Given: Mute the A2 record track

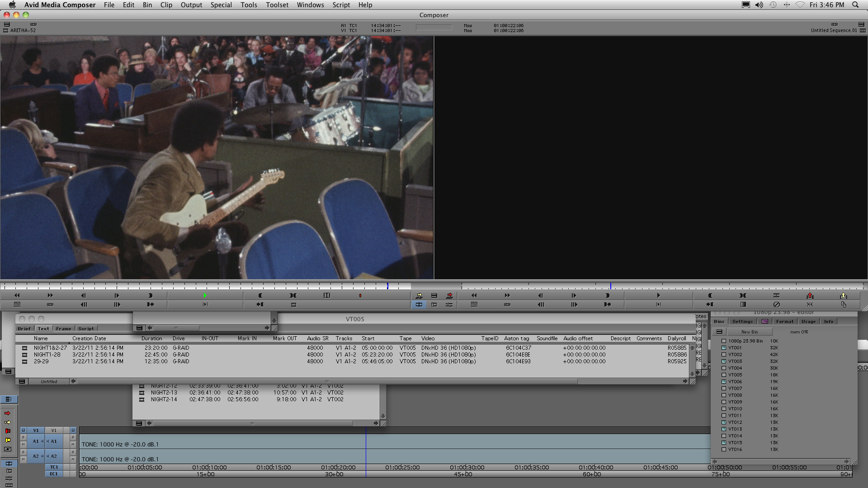Looking at the screenshot, I should click(x=73, y=459).
